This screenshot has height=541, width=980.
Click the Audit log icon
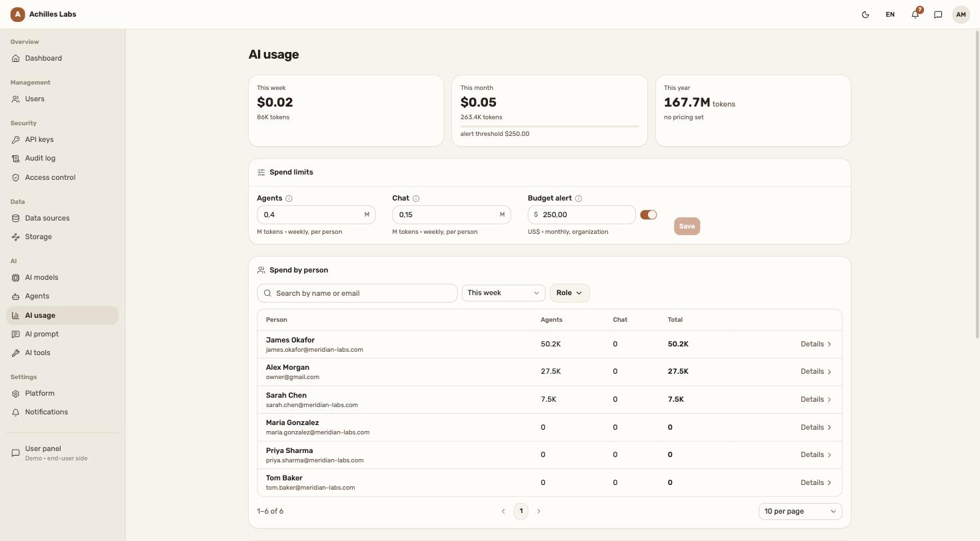[15, 158]
